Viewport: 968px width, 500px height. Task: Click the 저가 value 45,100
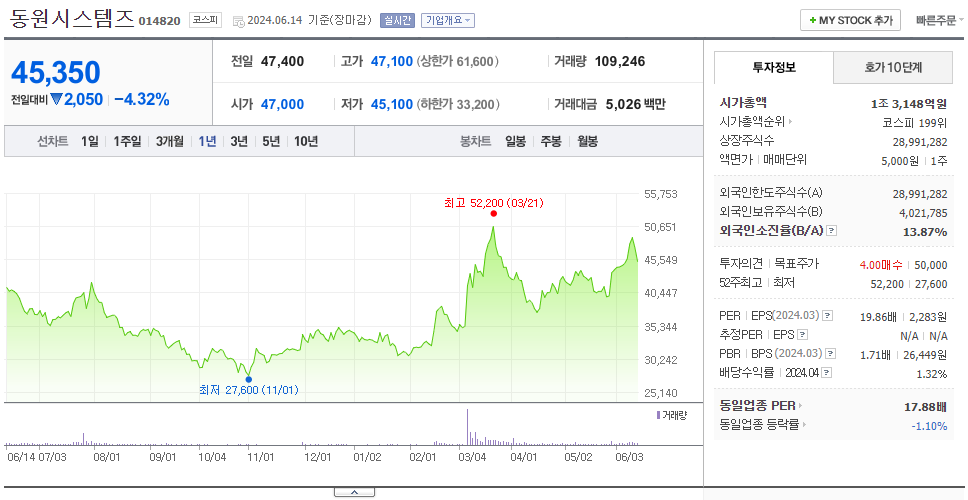point(391,104)
